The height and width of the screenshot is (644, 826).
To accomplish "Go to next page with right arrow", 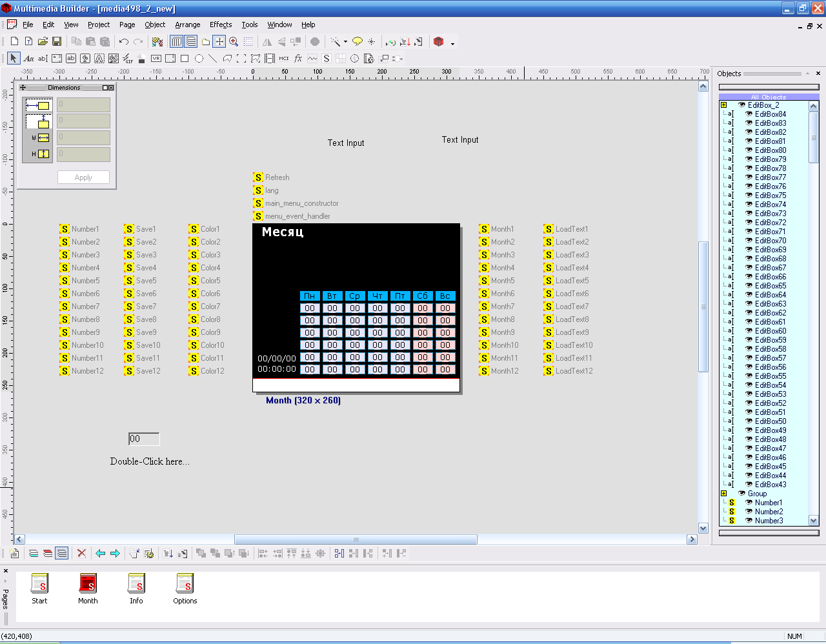I will [x=115, y=553].
